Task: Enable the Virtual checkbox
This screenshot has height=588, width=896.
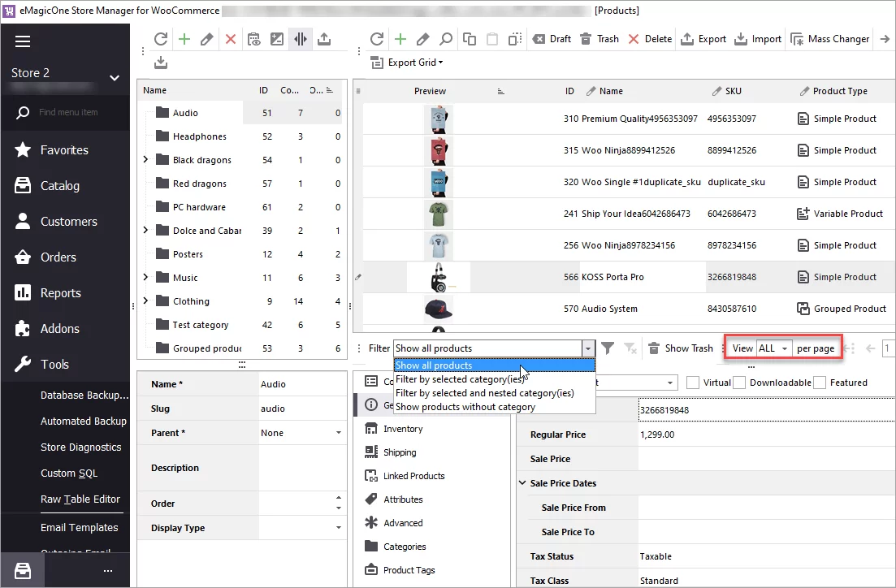Action: pyautogui.click(x=693, y=383)
